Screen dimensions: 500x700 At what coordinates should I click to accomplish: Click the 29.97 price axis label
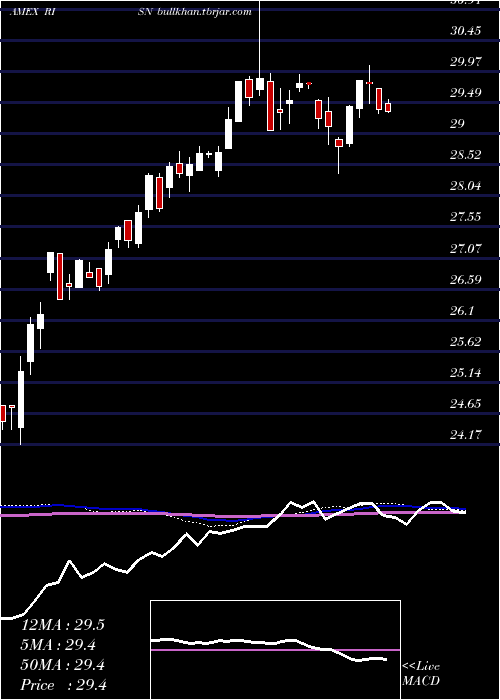click(x=466, y=62)
